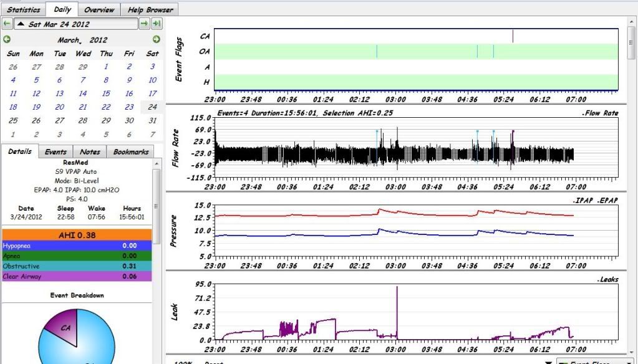
Task: Click the Date value 3/24/2012
Action: (x=26, y=217)
